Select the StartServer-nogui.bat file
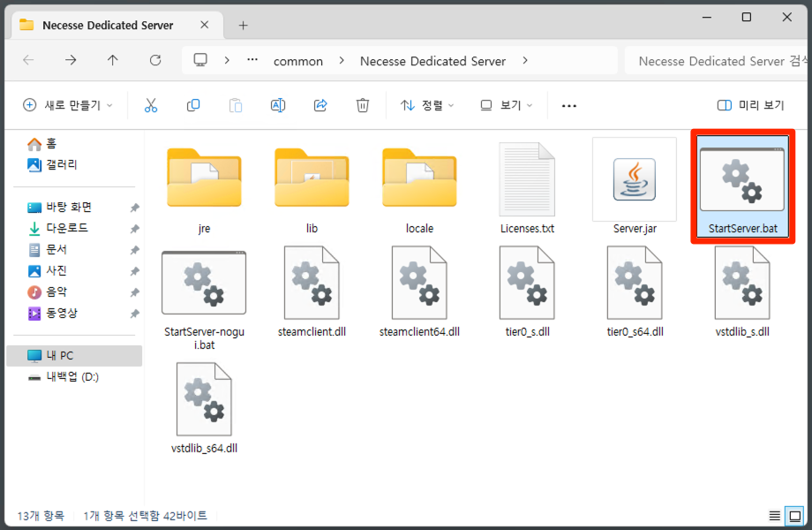Viewport: 812px width, 530px height. coord(204,300)
